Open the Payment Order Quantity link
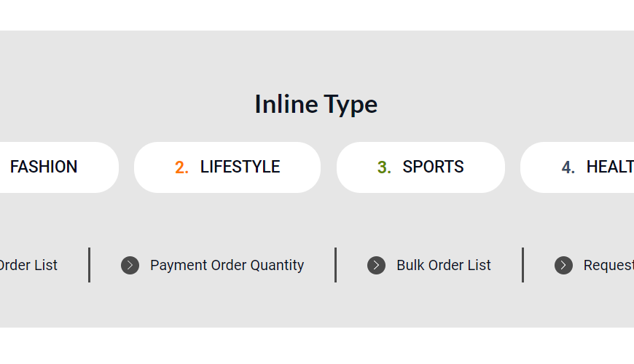Screen dimensions: 634x364 pos(227,265)
